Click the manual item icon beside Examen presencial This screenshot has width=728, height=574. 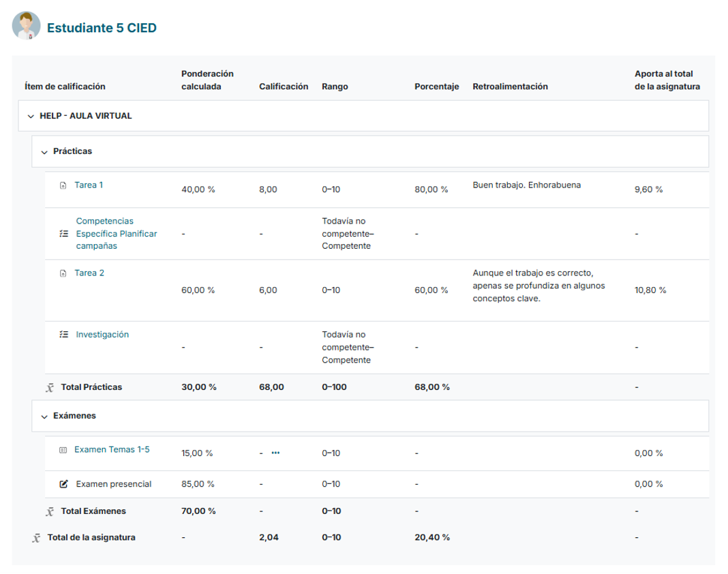click(63, 484)
